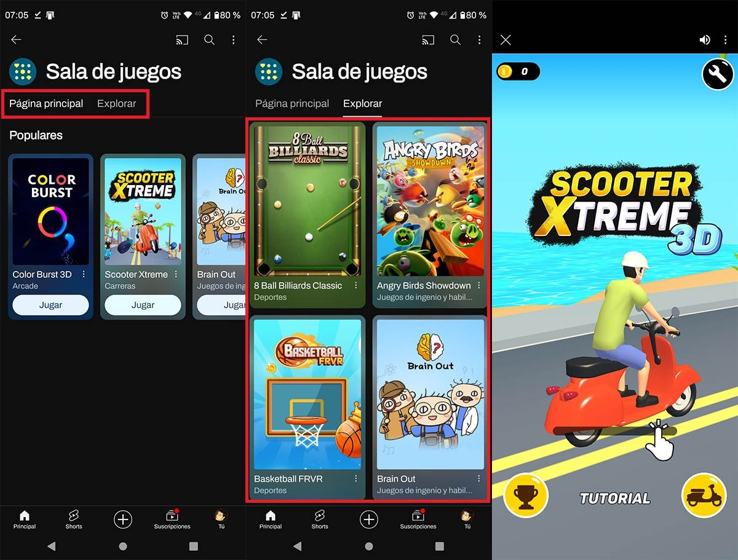The height and width of the screenshot is (560, 738).
Task: Tap Jugar button under Brain Out
Action: (221, 305)
